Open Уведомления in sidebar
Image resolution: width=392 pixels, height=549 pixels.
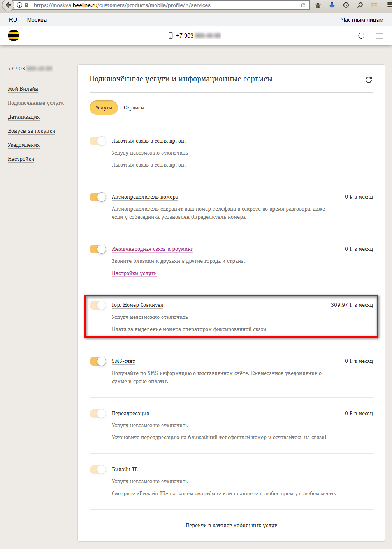24,145
